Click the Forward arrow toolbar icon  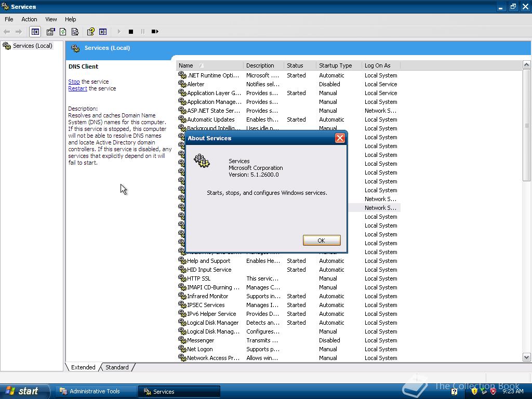tap(19, 32)
